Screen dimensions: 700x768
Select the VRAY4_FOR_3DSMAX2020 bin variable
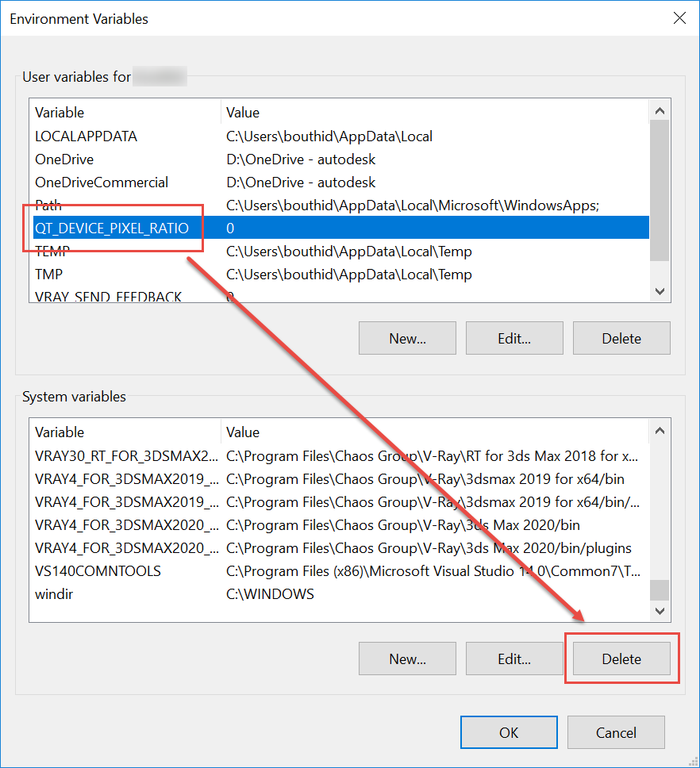point(111,524)
